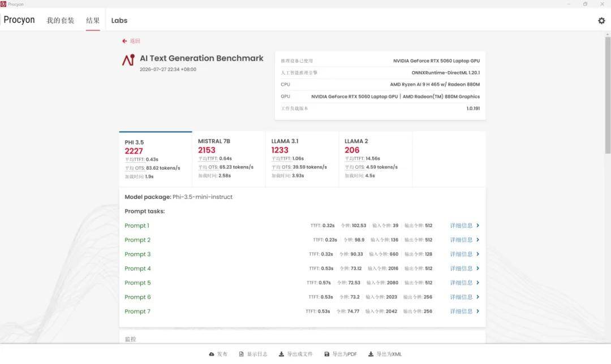
Task: Click the export to file download icon
Action: 281,354
